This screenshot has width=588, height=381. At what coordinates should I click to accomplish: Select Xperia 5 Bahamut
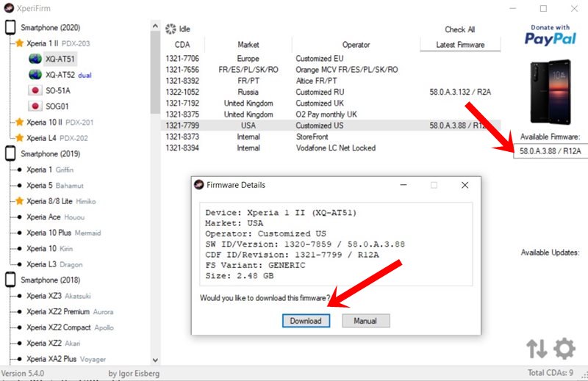pos(54,186)
